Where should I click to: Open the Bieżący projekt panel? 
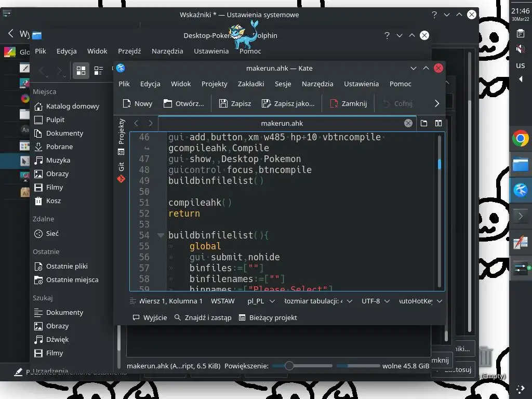[x=268, y=317]
